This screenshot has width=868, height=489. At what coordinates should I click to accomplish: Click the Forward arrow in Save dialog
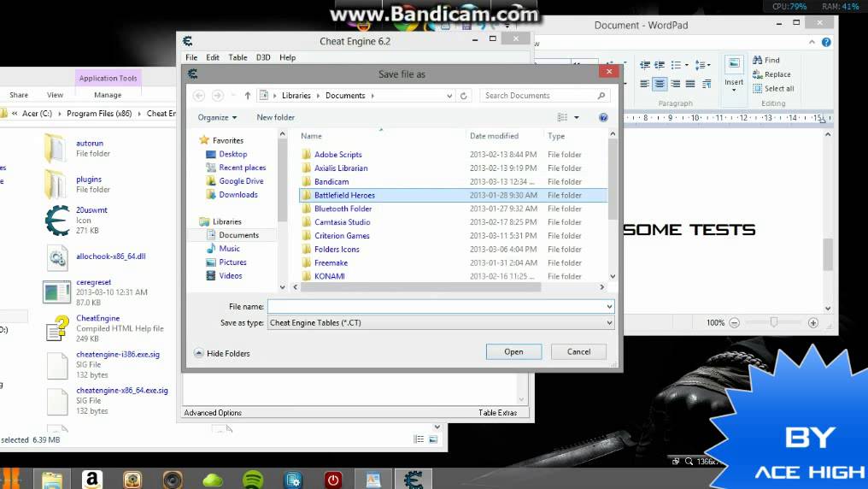coord(218,96)
